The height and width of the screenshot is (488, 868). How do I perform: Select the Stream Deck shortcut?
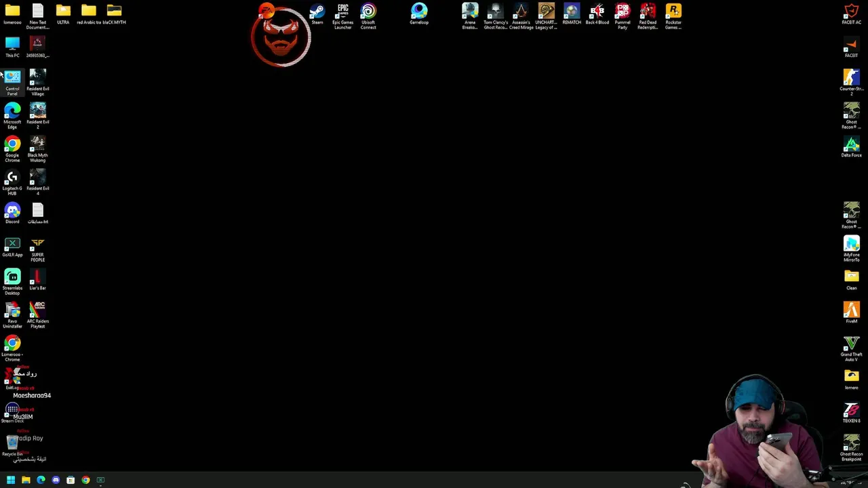(12, 413)
